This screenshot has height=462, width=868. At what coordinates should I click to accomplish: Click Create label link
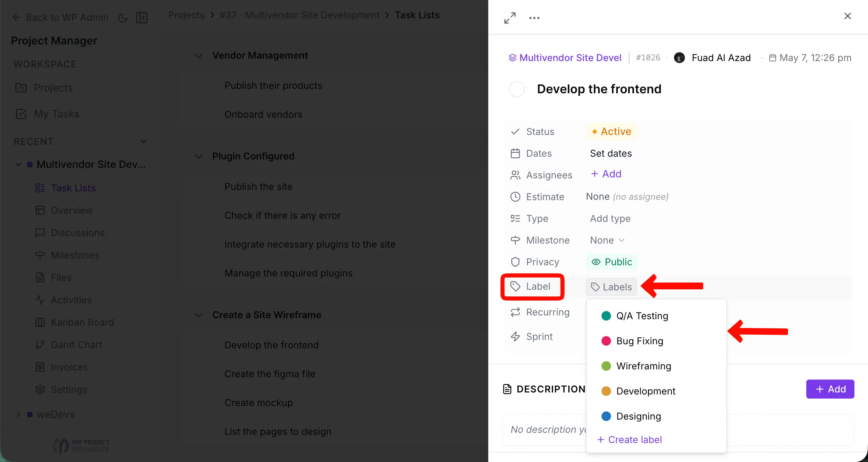630,440
